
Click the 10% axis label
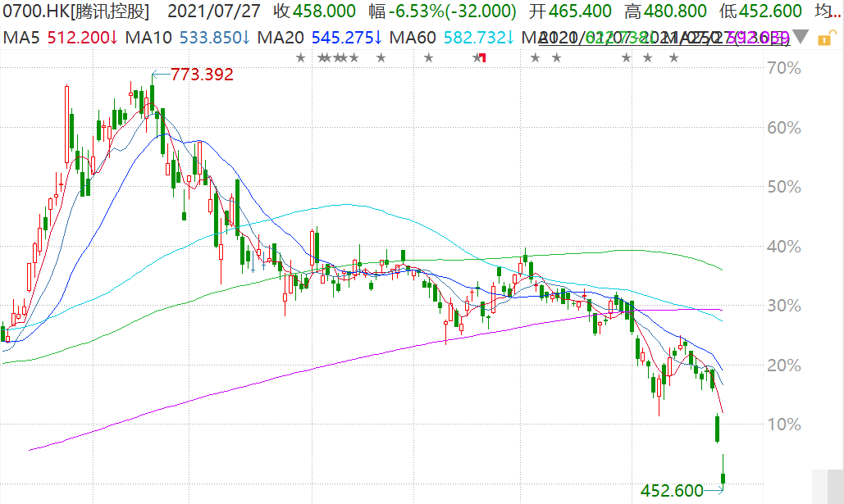point(784,425)
